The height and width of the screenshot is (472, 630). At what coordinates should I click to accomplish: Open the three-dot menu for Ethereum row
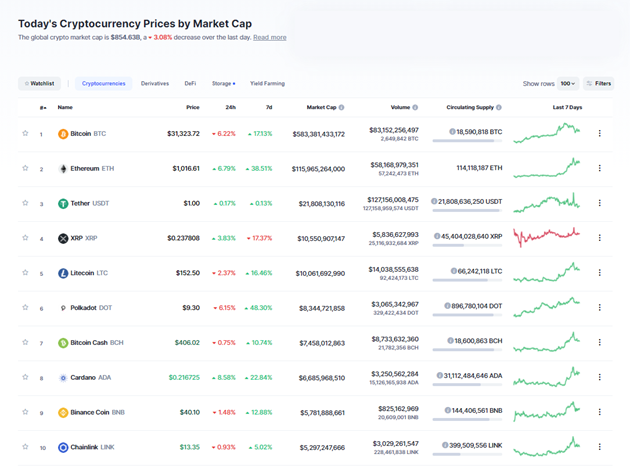[x=599, y=168]
